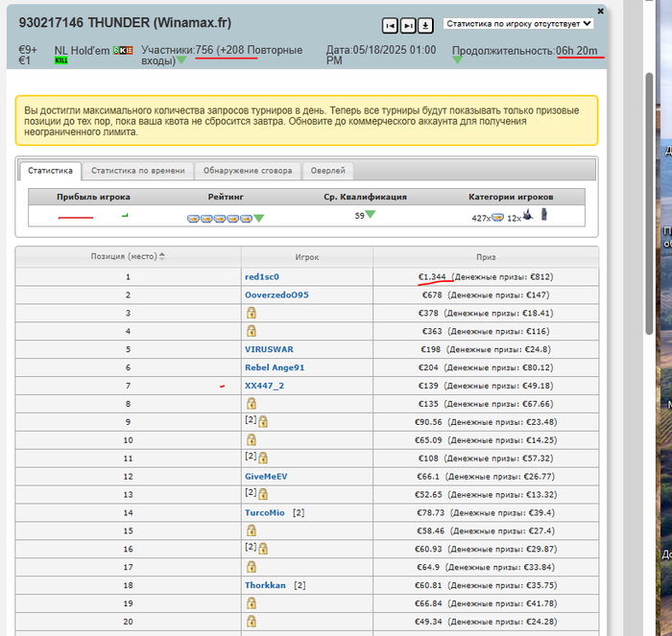This screenshot has width=672, height=636.
Task: Click the lock icon for position 17
Action: 252,567
